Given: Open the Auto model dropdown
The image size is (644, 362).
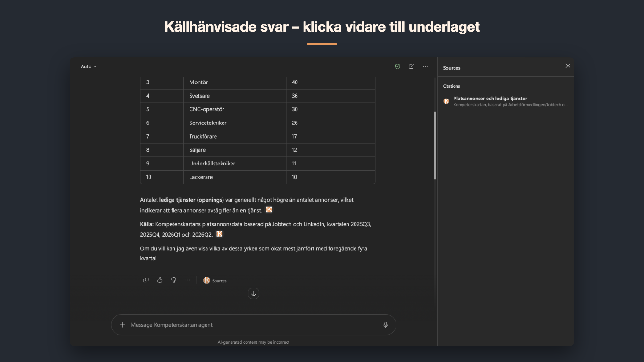Looking at the screenshot, I should coord(88,66).
